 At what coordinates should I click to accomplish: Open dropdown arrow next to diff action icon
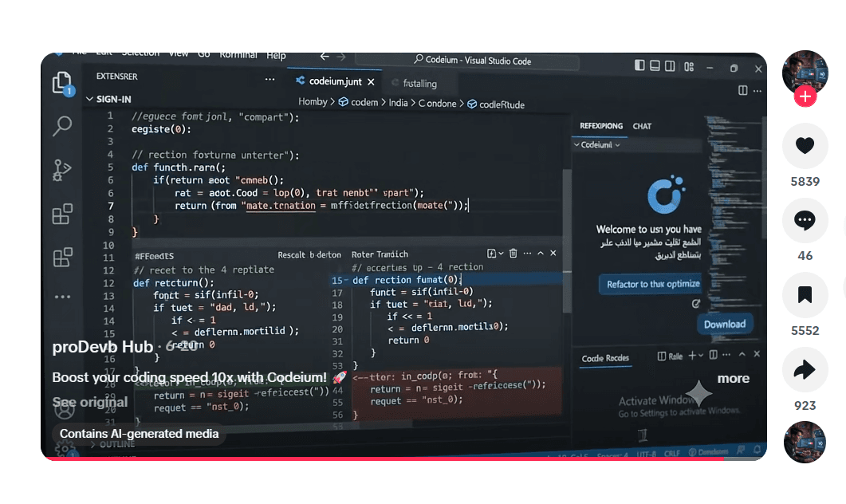(501, 254)
